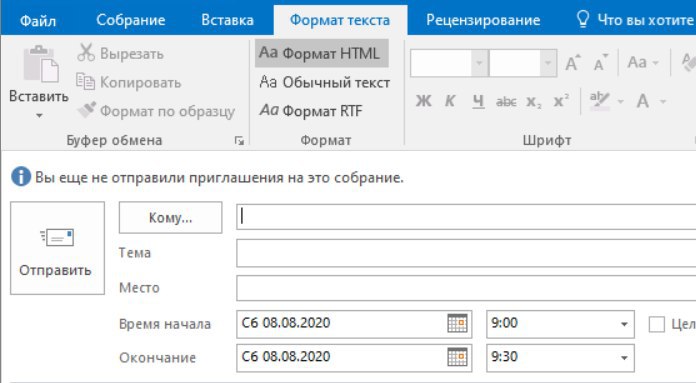Click the decrease font size icon
The height and width of the screenshot is (383, 696).
tap(600, 63)
